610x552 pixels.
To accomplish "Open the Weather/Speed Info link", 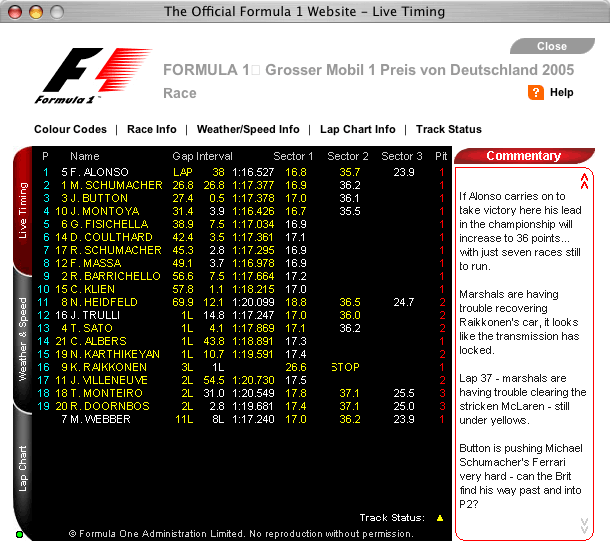I will pyautogui.click(x=248, y=129).
